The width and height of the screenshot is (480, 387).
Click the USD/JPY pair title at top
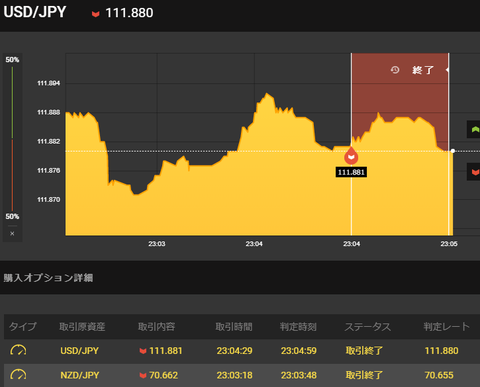(35, 12)
